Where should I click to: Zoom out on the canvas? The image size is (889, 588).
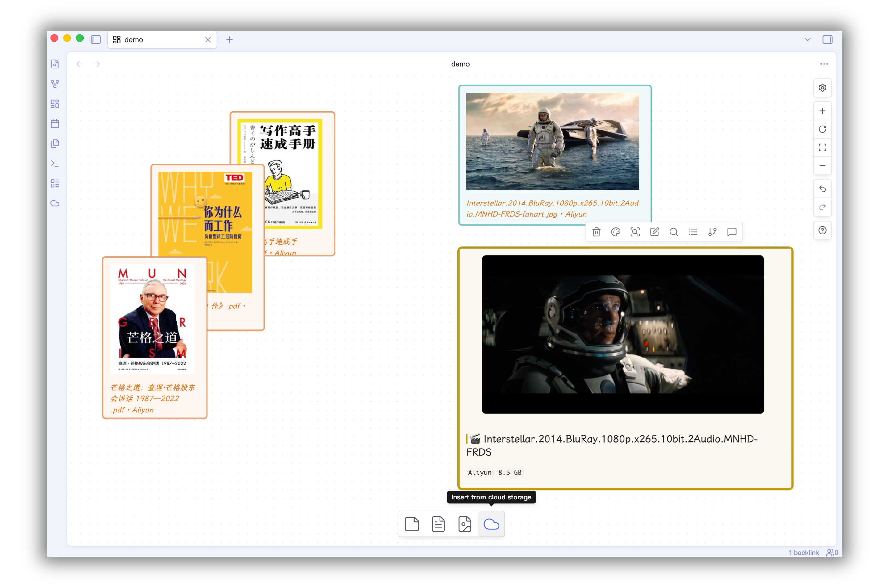click(x=823, y=166)
